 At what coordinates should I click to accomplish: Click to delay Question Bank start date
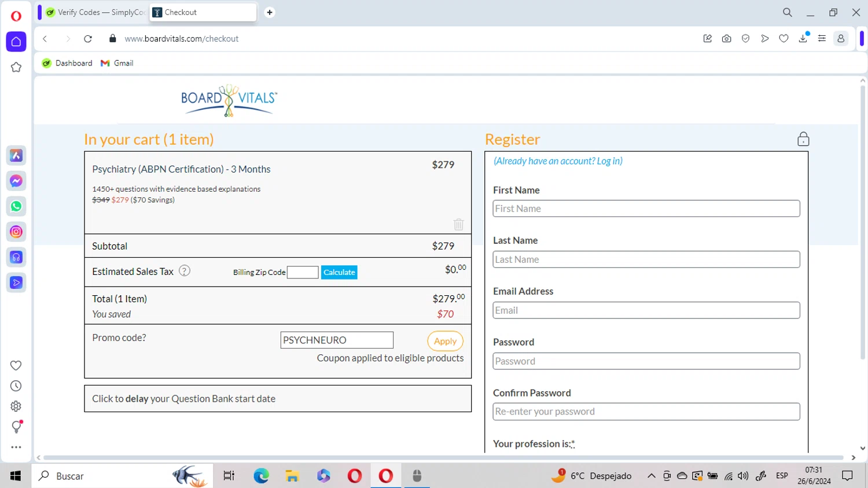click(x=278, y=399)
